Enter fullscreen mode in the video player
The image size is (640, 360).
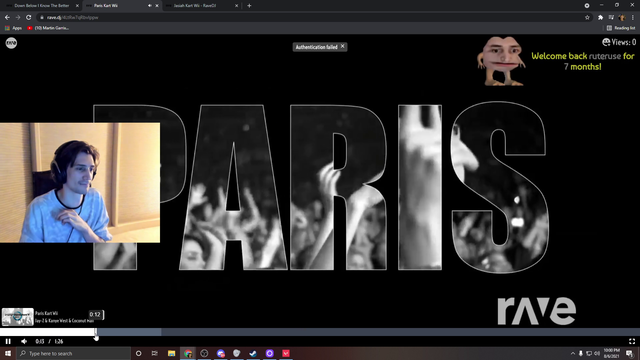tap(632, 341)
